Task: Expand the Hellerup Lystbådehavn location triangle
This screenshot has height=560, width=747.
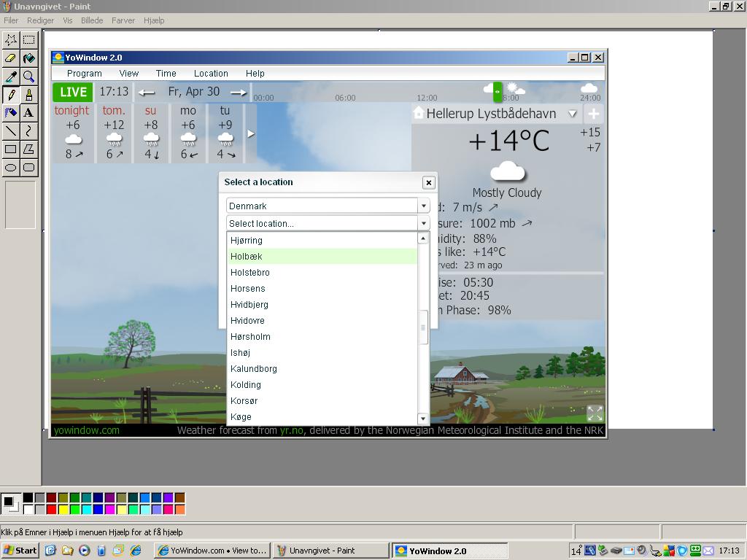Action: [573, 114]
